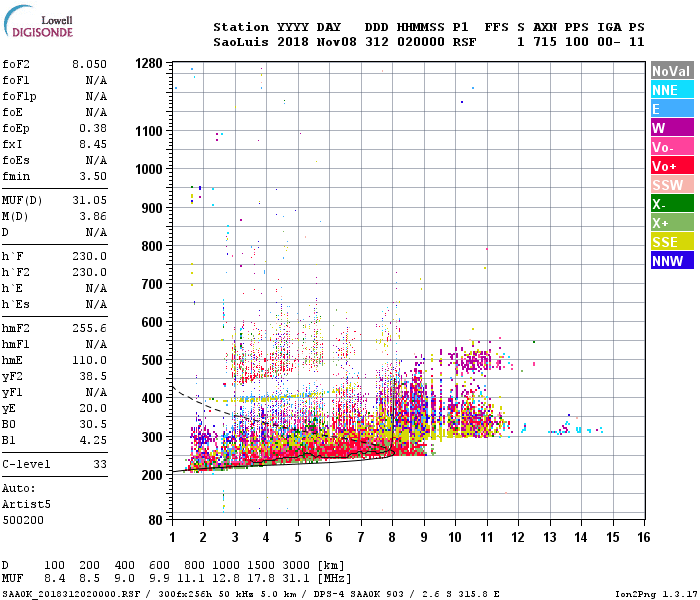Select the W purple legend swatch
This screenshot has height=600, width=700.
672,128
